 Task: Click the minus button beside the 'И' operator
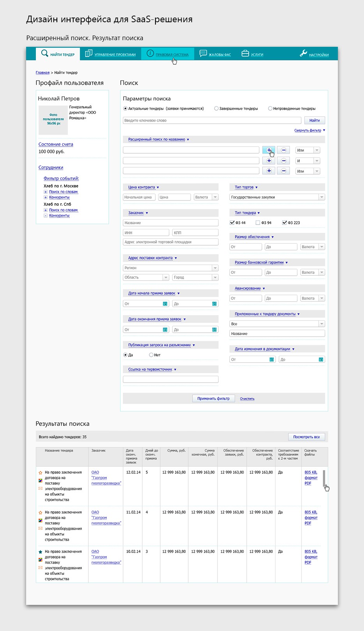(284, 161)
